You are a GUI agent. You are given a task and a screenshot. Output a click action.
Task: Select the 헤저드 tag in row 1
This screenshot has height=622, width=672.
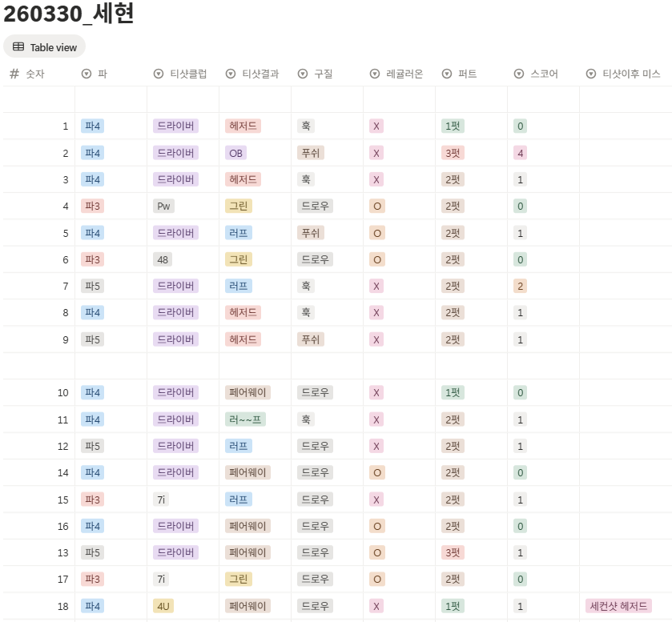coord(243,126)
